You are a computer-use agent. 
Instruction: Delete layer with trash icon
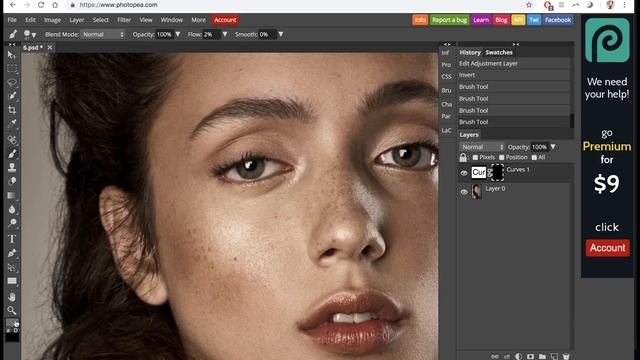coord(566,356)
